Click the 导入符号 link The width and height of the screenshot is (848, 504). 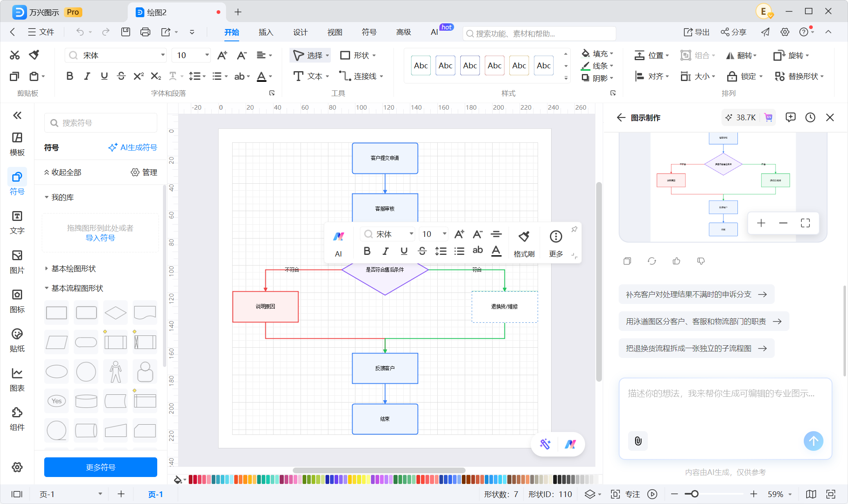click(100, 238)
